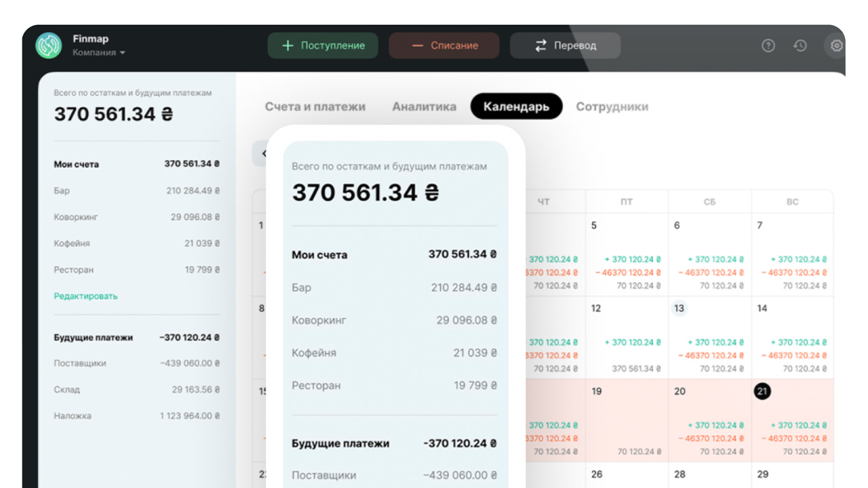868x488 pixels.
Task: Switch to the Сотрудники tab
Action: pos(612,106)
